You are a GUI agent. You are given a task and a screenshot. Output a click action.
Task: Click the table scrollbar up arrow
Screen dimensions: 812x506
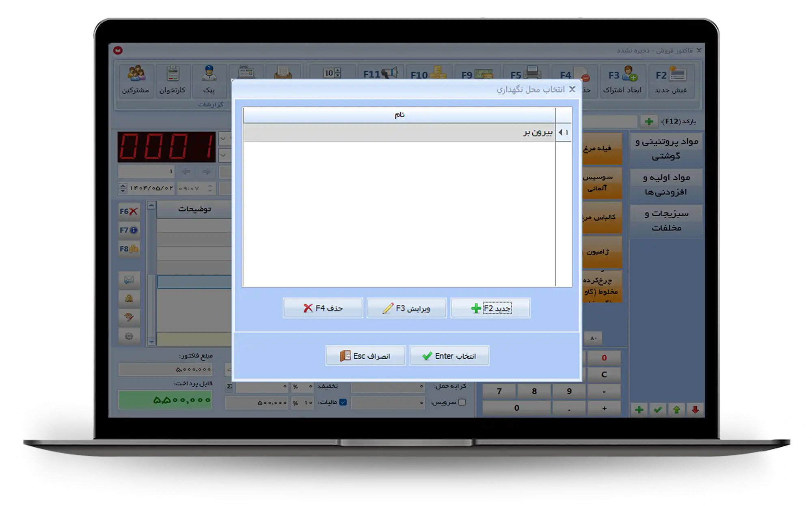(x=151, y=206)
